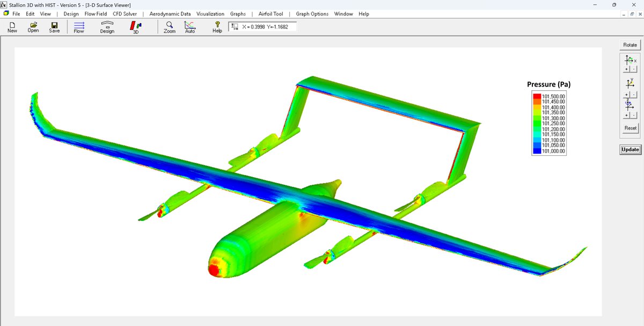Select the Flow tool icon
Screen dimensions: 644x326
[78, 26]
